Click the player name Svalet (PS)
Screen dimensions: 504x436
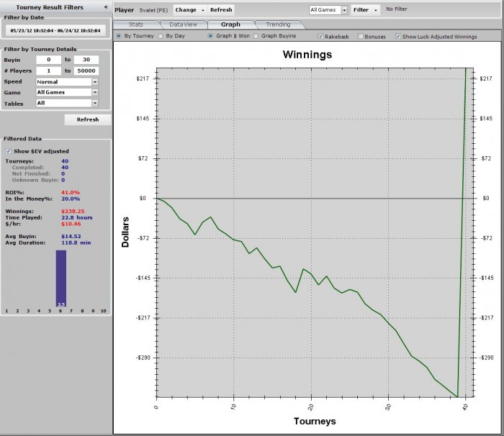point(153,10)
